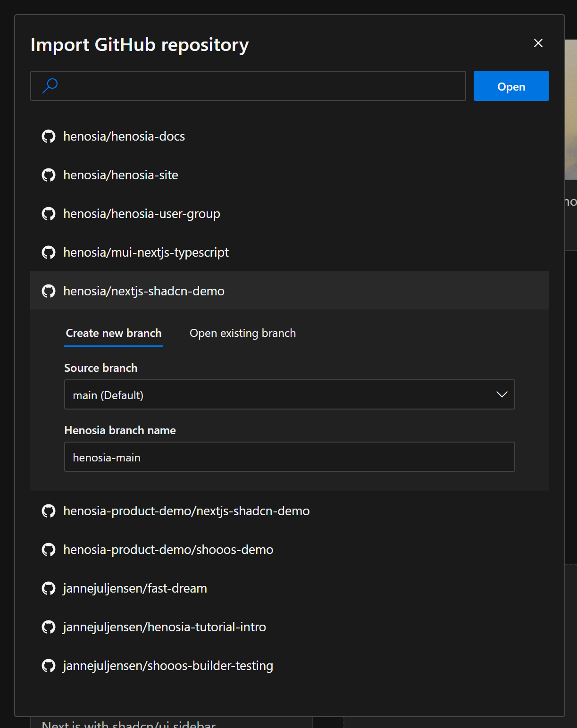Switch to Create new branch tab

(114, 333)
